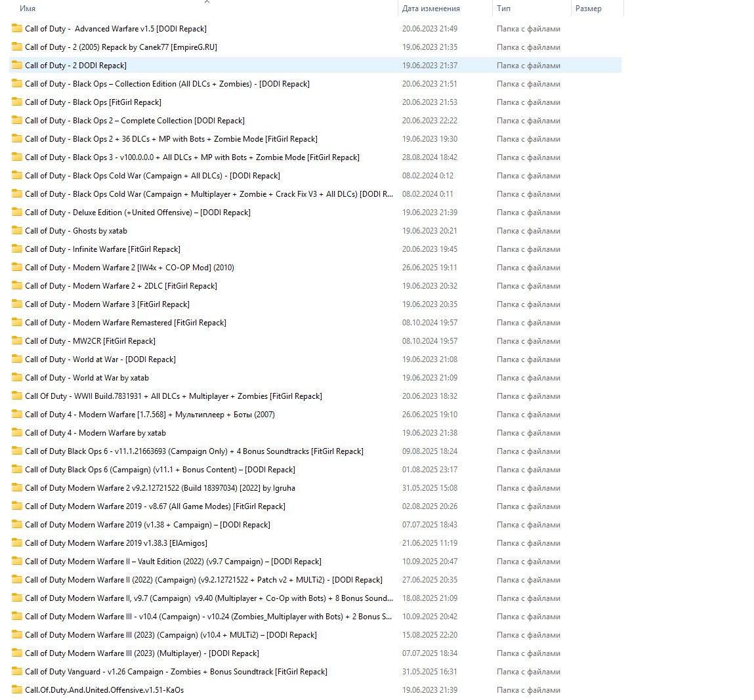Select Call of Duty 4 - Modern Warfare by xatab

coord(95,433)
